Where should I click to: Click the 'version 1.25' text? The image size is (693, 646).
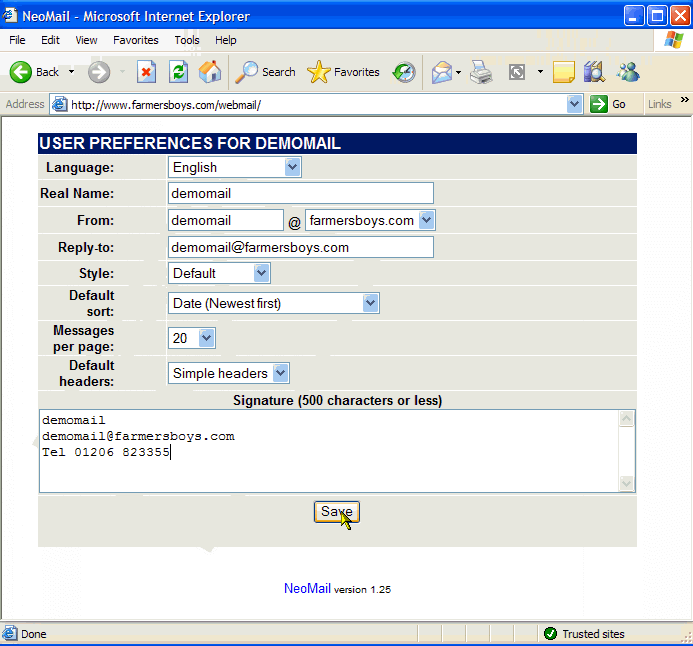[x=362, y=589]
